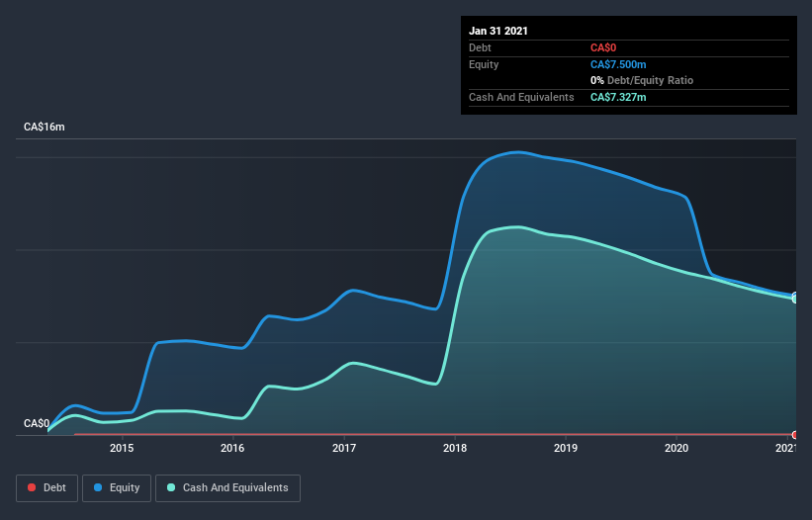Toggle the Equity series legend button
Viewport: 812px width, 520px height.
117,488
